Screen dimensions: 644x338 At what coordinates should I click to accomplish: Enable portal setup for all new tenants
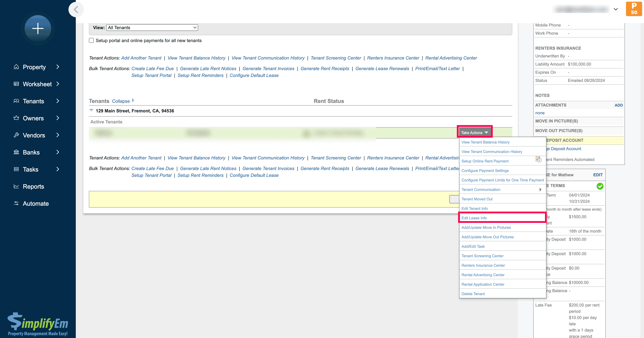click(92, 41)
